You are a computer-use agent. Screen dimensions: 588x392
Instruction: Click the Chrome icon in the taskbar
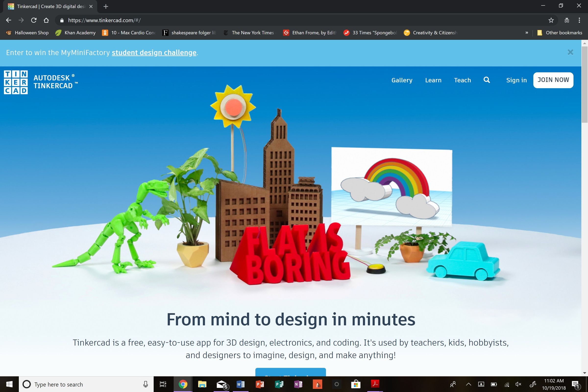point(183,384)
